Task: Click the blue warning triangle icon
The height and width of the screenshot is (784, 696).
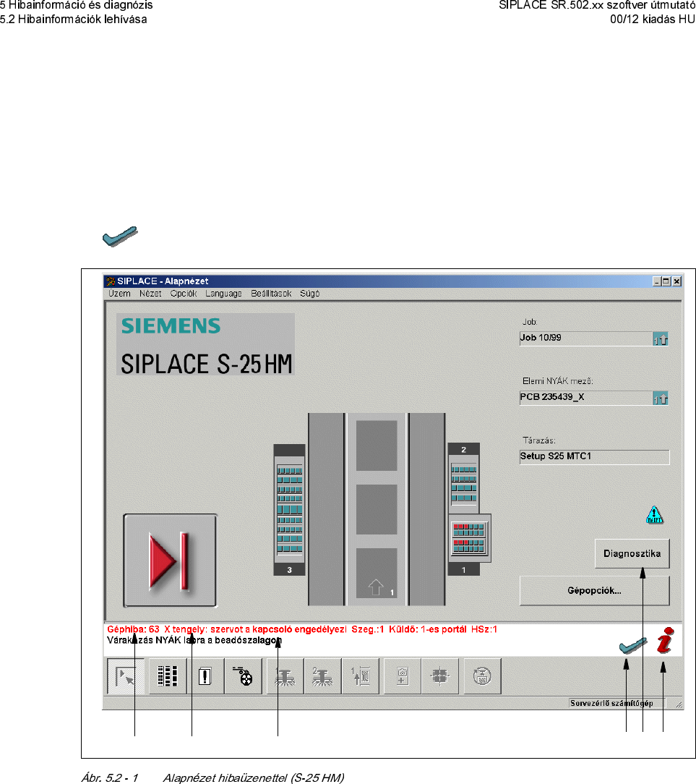Action: point(655,515)
